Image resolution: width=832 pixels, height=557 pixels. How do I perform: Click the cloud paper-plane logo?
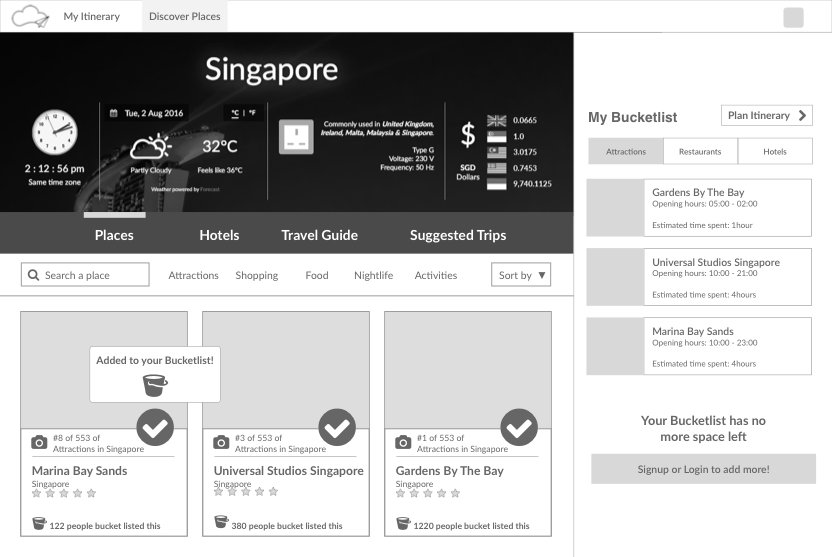[30, 16]
